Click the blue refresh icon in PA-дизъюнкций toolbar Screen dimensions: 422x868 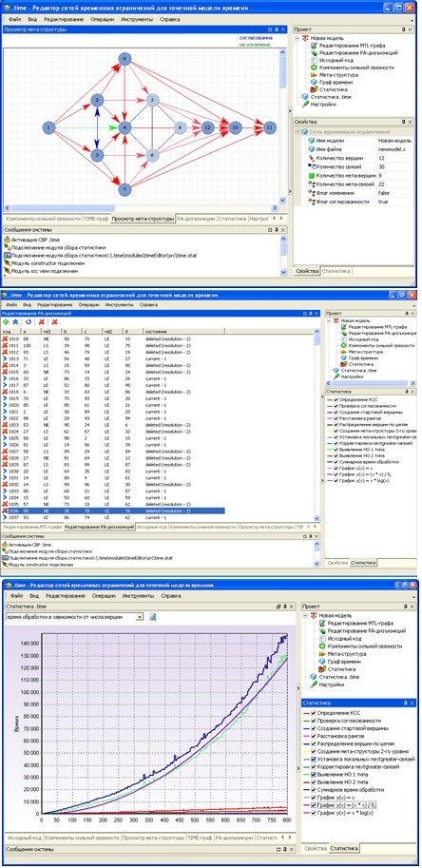29,321
